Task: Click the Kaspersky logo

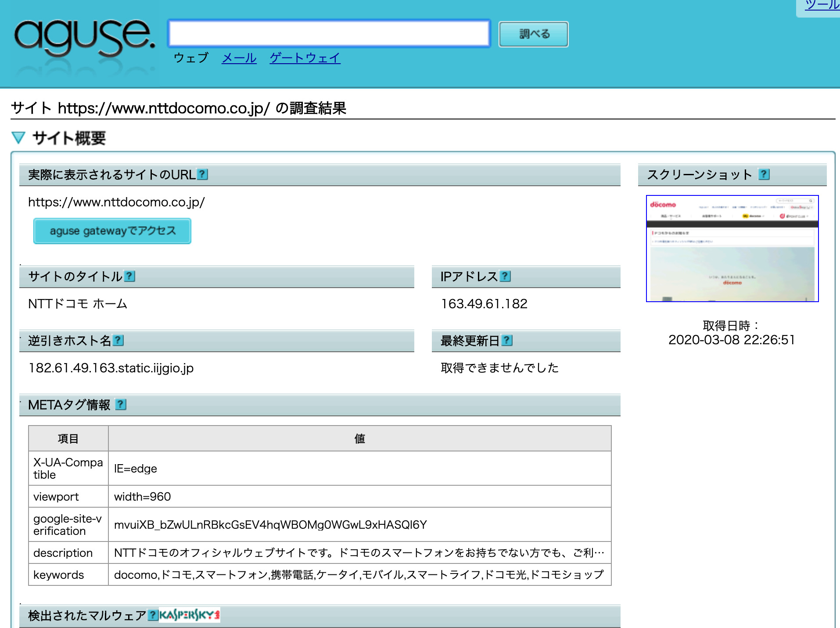Action: pos(189,615)
